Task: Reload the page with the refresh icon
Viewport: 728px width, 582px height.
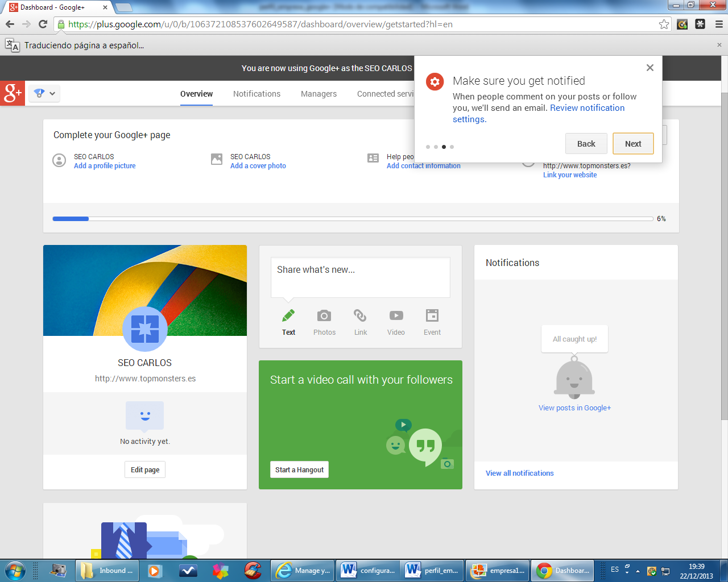Action: [43, 24]
